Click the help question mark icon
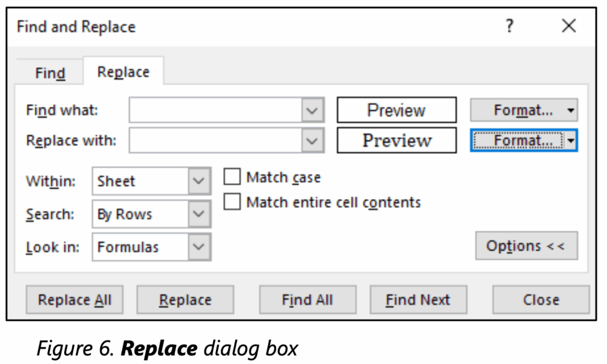Screen dimensions: 607x364 click(x=509, y=27)
